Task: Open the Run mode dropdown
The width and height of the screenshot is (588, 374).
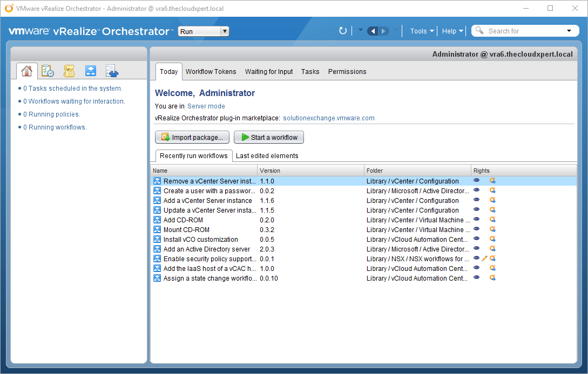Action: pos(204,31)
